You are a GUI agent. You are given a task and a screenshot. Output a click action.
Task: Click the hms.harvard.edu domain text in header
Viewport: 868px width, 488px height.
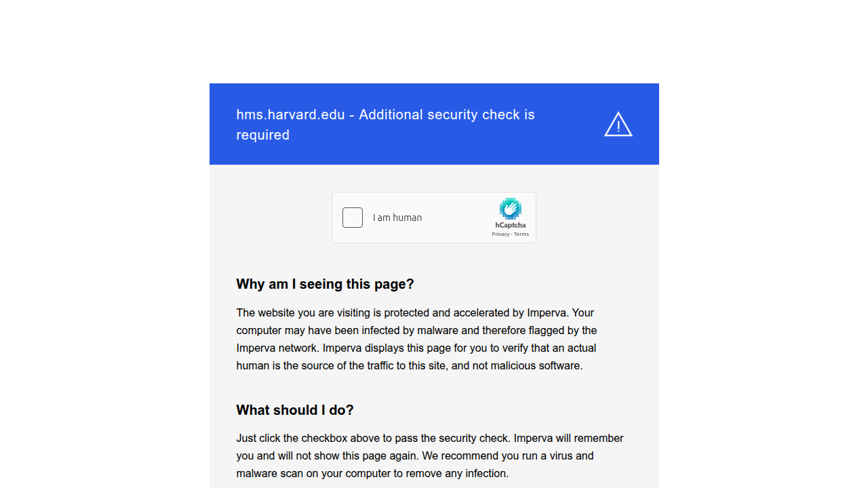point(290,115)
